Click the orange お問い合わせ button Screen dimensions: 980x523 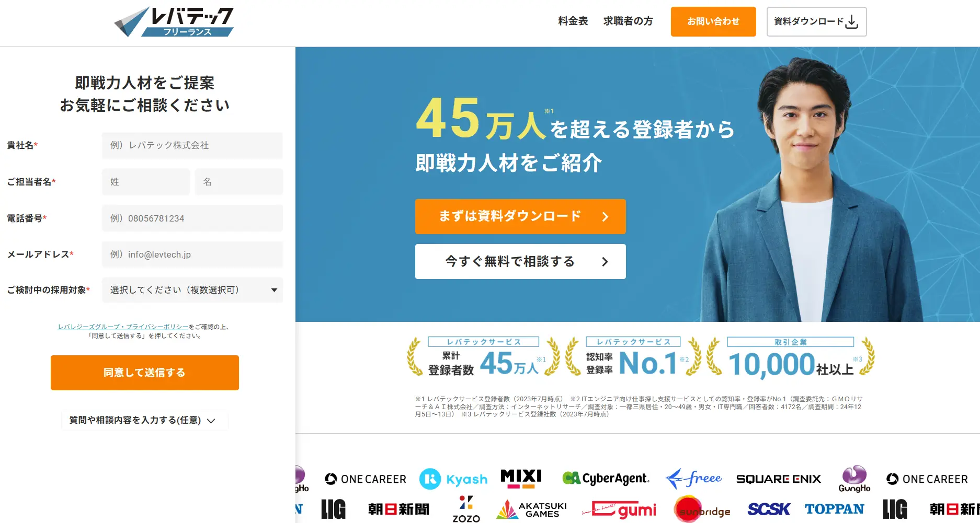coord(713,21)
